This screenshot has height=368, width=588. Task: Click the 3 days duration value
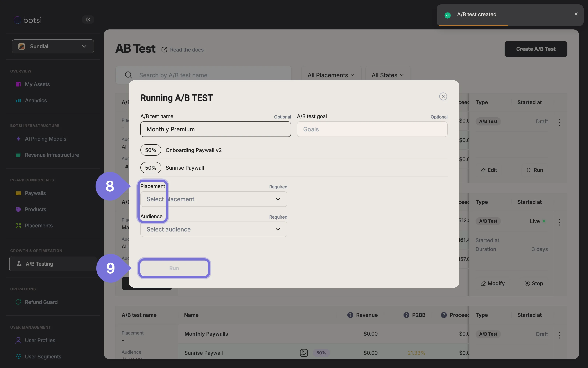540,249
